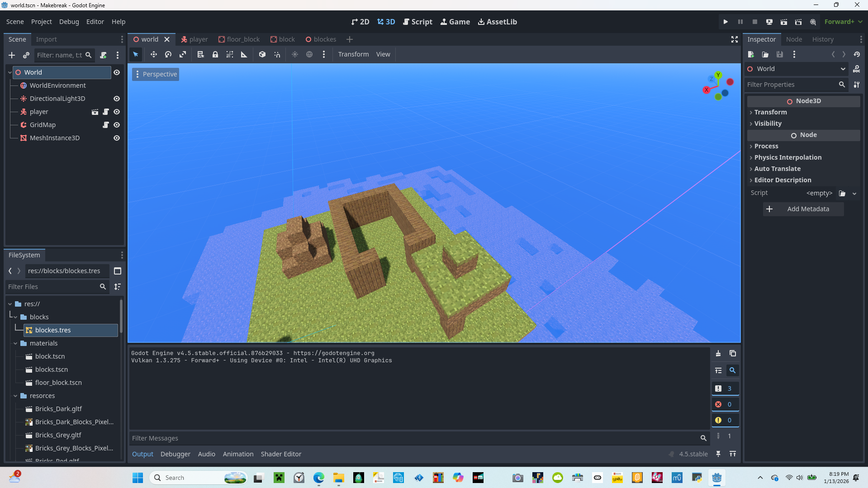
Task: Create a new resource in Inspector
Action: pos(751,54)
